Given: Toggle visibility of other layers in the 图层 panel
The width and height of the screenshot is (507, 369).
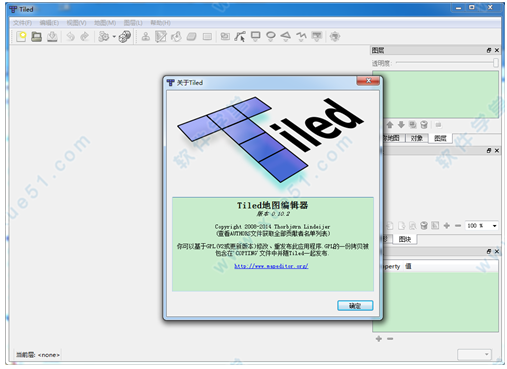Looking at the screenshot, I should [x=438, y=125].
